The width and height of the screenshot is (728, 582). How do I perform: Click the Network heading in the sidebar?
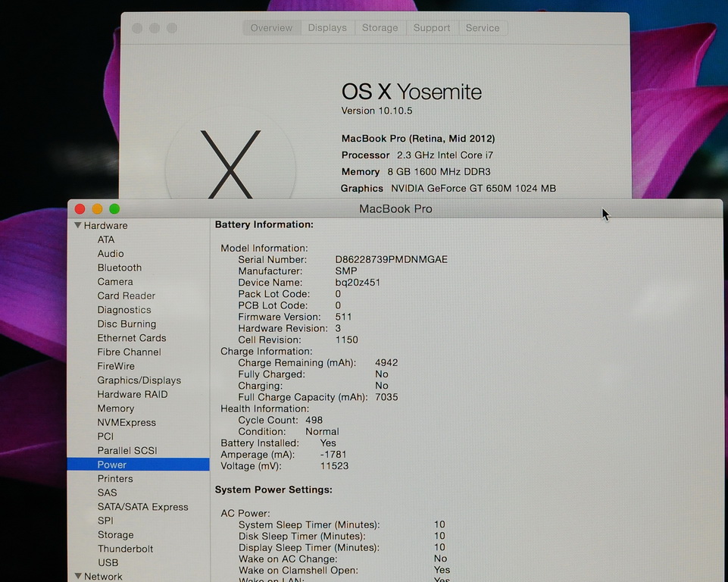tap(103, 577)
